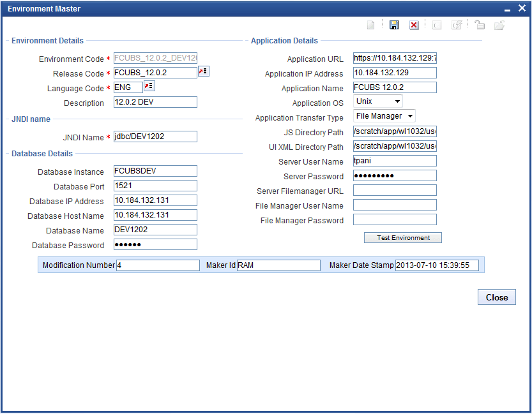Open the Application Transfer Type dropdown

[x=384, y=116]
